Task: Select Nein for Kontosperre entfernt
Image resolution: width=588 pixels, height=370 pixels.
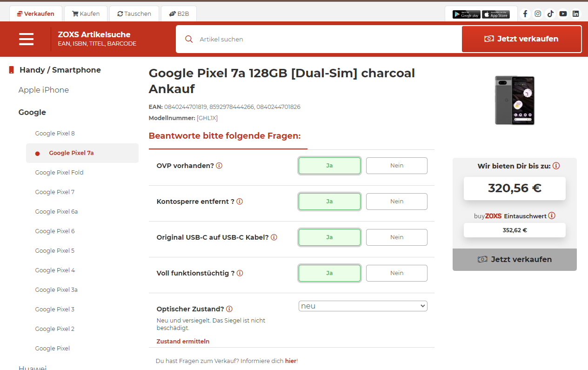Action: click(x=397, y=202)
